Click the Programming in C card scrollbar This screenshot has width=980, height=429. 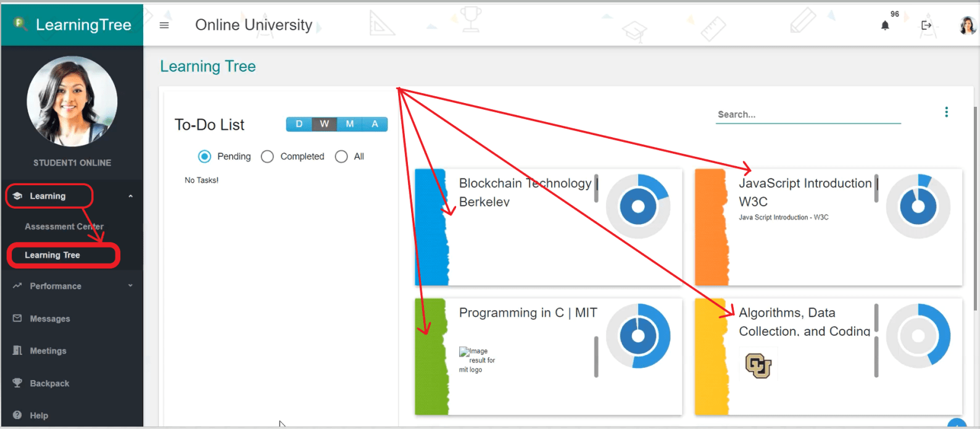pos(596,356)
